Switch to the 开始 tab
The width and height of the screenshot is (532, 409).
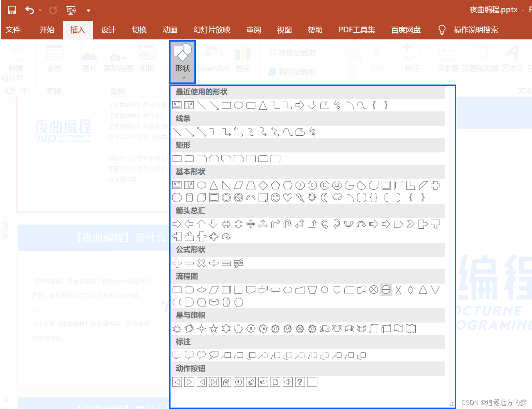click(x=47, y=30)
